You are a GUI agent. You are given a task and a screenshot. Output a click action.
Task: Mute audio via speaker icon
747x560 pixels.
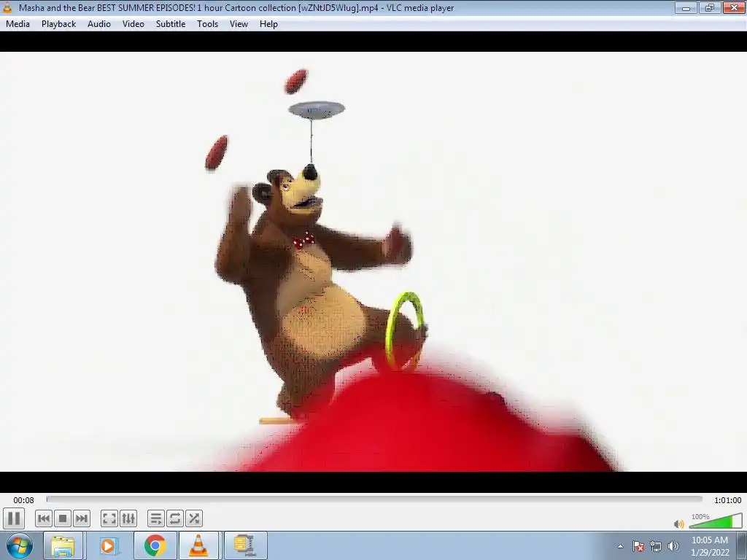679,524
